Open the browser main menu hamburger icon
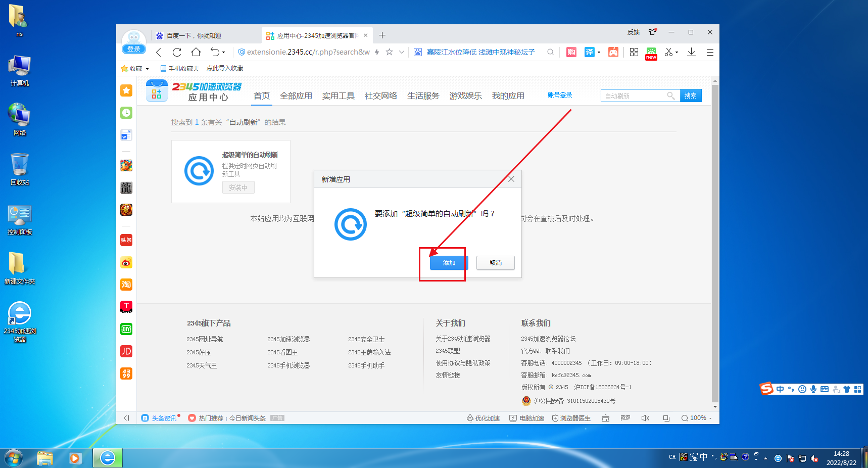Viewport: 868px width, 468px height. (x=710, y=52)
